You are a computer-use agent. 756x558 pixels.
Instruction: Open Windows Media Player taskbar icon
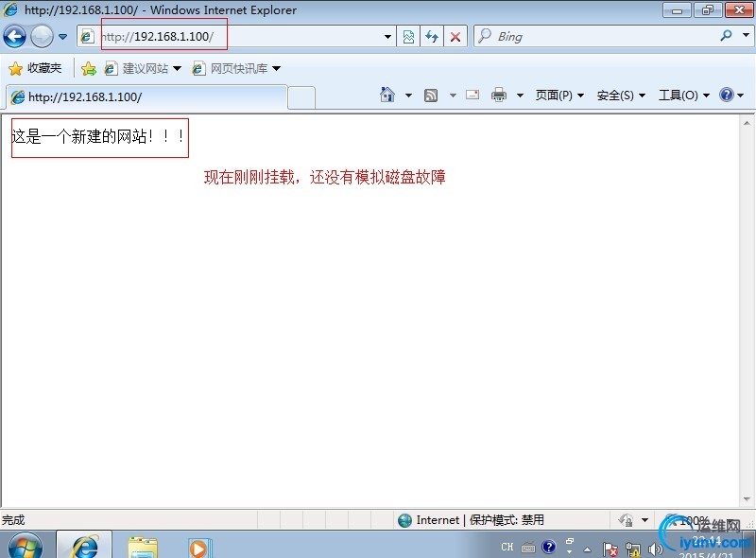click(x=198, y=548)
